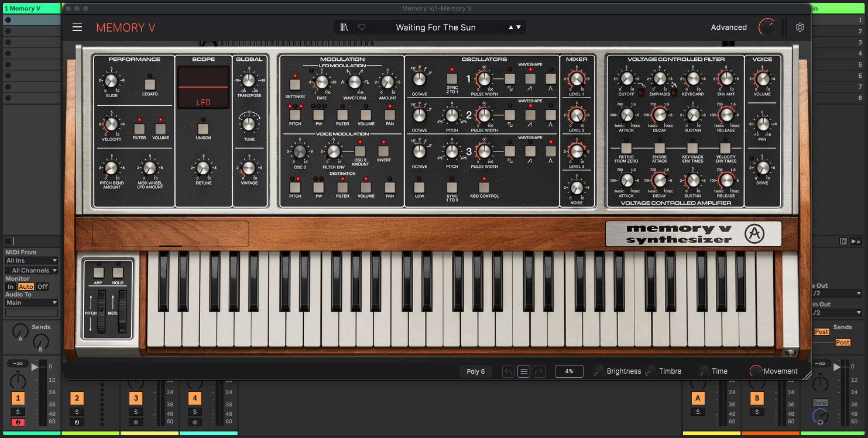Click the LFO Waveform selector knob
Screen dimensions: 868x438
coord(355,82)
